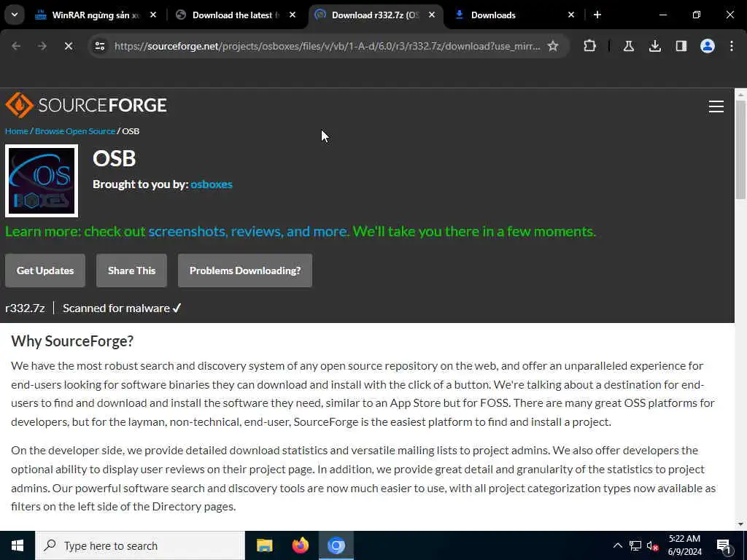Open the Extensions puzzle icon

point(589,46)
